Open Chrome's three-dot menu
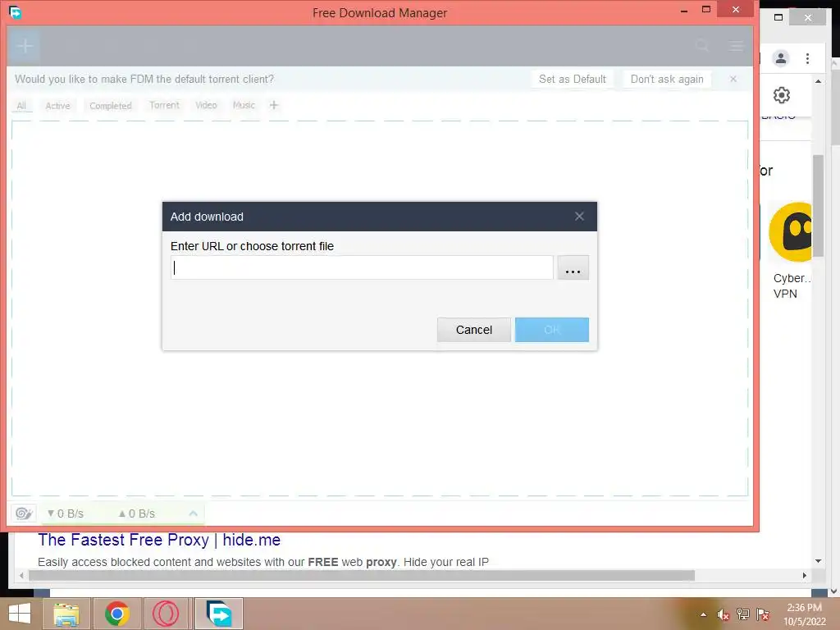 tap(807, 58)
